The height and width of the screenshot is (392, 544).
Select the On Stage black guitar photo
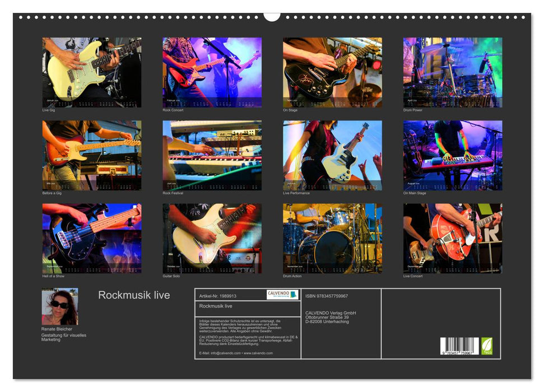332,72
